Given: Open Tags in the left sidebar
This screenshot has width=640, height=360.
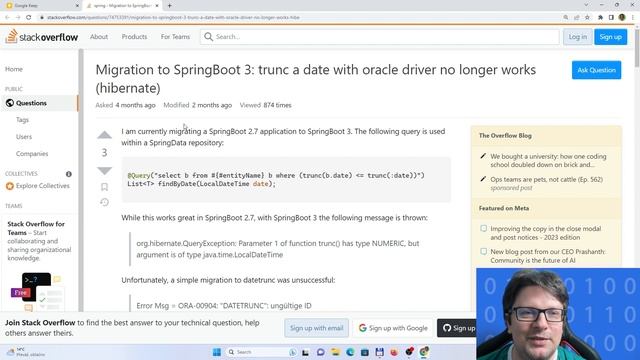Looking at the screenshot, I should [x=22, y=120].
